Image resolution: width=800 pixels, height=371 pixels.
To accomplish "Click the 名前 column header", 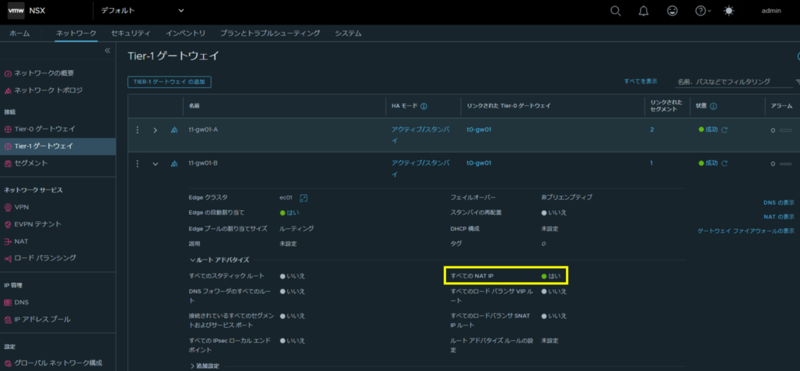I will point(194,106).
